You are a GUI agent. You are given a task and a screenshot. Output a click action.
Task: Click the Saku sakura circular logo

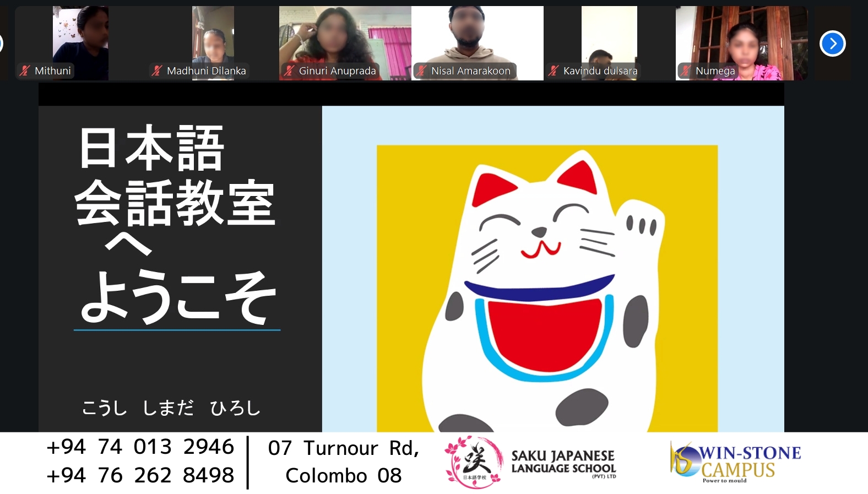(474, 462)
